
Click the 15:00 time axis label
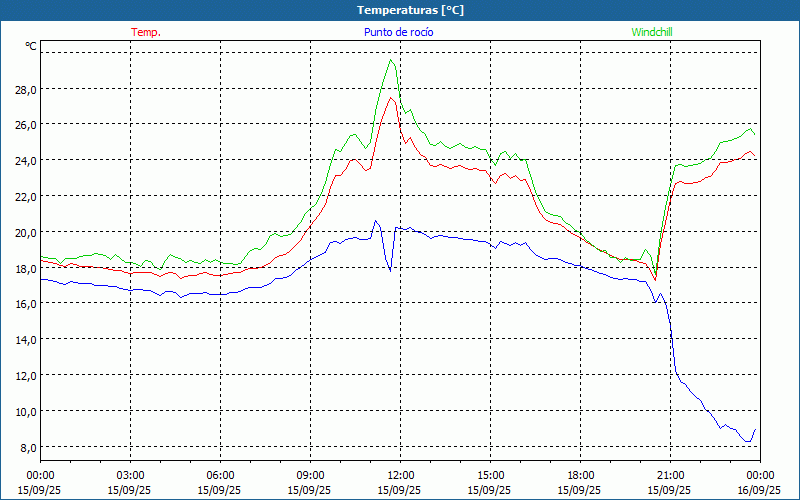click(x=490, y=475)
